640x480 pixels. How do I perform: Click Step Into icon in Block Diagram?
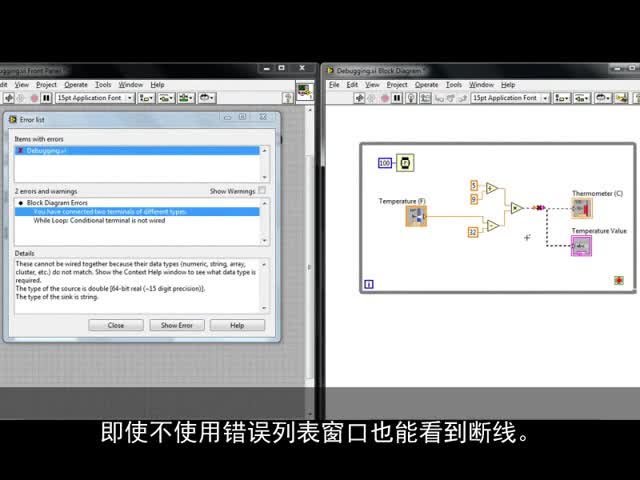click(439, 98)
